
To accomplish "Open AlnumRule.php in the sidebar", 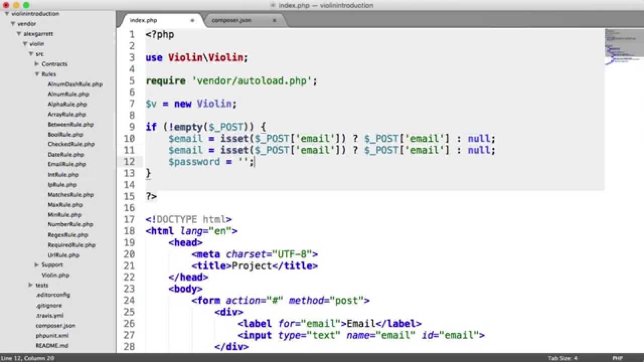I will [68, 94].
